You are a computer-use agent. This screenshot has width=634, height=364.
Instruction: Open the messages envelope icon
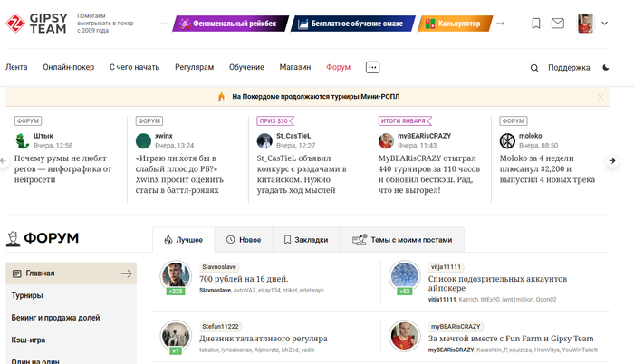coord(558,24)
